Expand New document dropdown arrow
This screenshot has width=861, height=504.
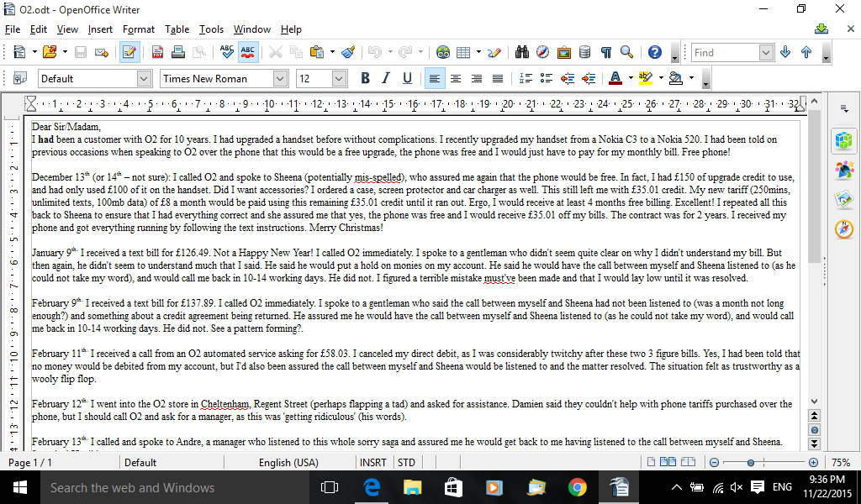coord(34,52)
